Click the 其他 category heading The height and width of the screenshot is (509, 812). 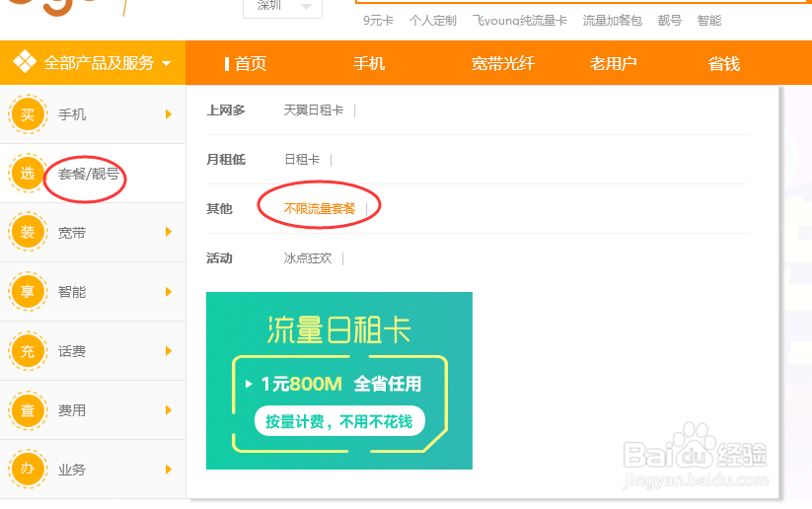click(x=220, y=209)
